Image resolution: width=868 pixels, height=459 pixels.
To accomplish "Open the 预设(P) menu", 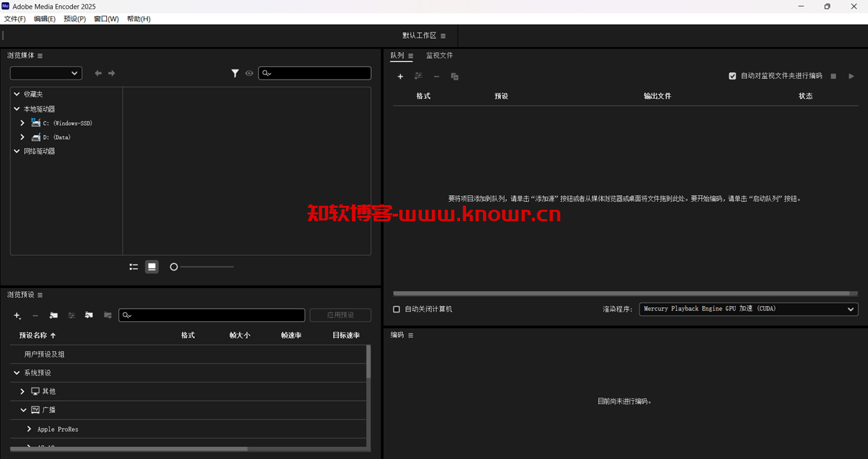I will (75, 19).
